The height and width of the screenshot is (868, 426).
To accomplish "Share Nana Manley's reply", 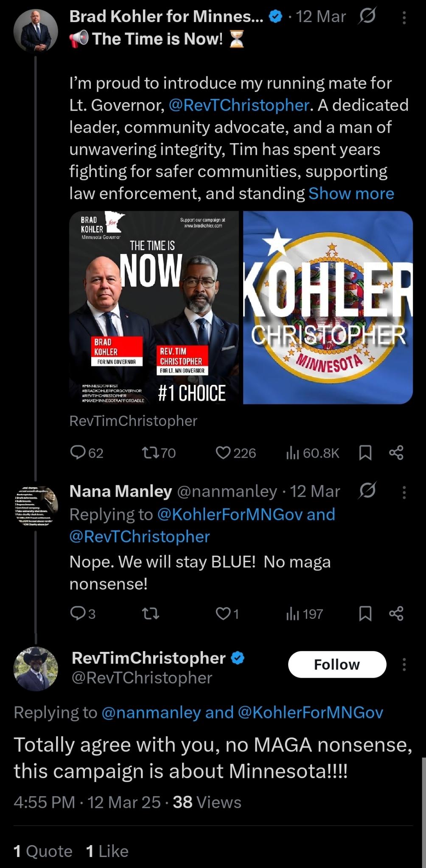I will 396,614.
